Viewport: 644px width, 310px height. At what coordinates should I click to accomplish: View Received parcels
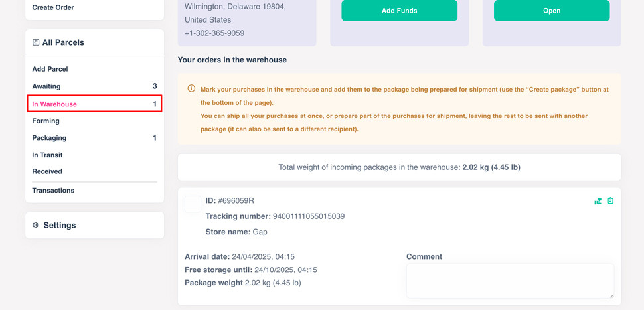coord(47,171)
